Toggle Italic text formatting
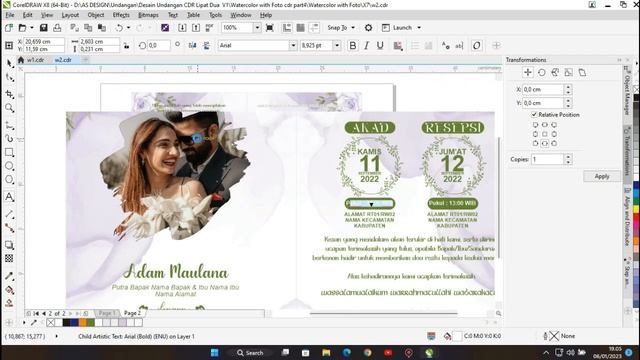 [x=366, y=46]
